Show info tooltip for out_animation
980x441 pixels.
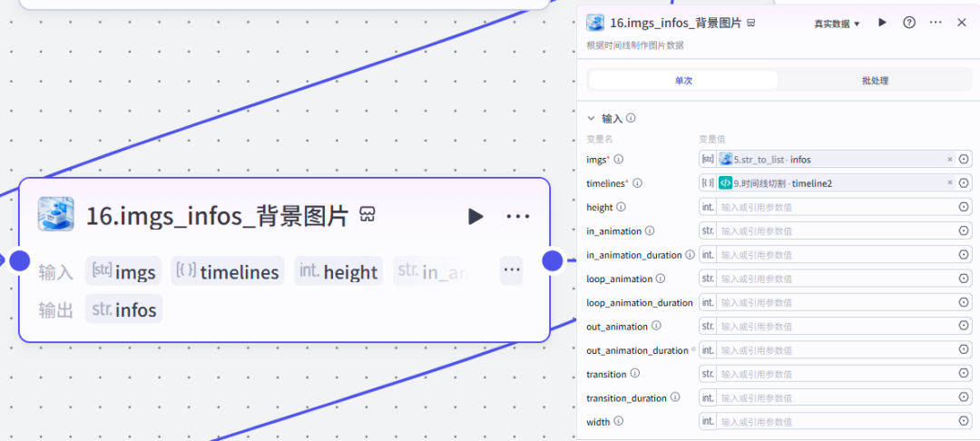point(656,326)
